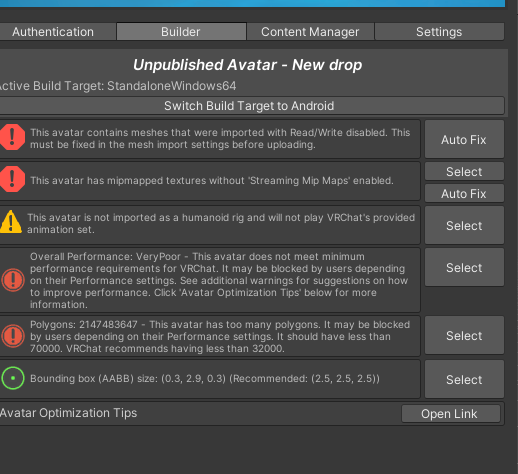
Task: Auto Fix the Read/Write disabled meshes error
Action: click(x=464, y=139)
